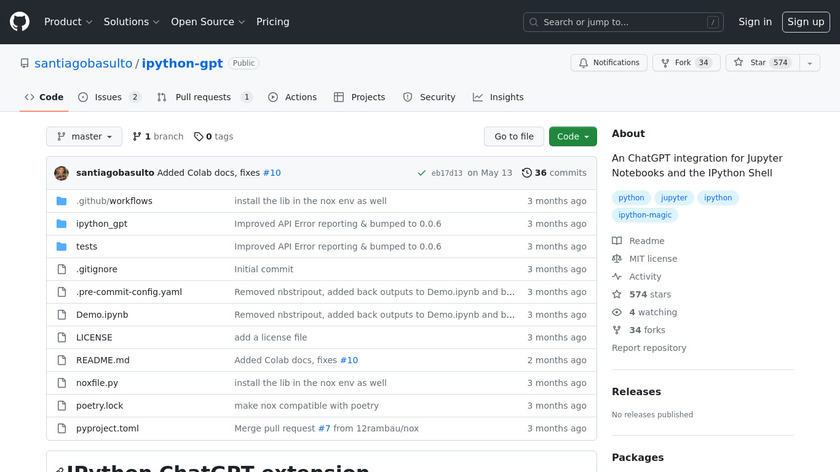The image size is (840, 472).
Task: Select the ipython-magic topic tag
Action: coord(646,215)
